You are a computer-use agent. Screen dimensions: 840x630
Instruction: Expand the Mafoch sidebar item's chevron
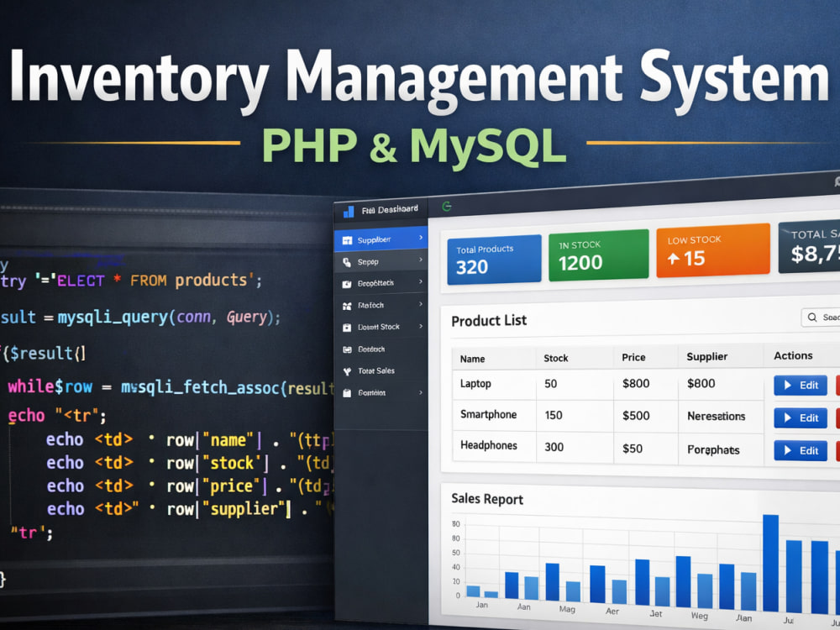(421, 304)
